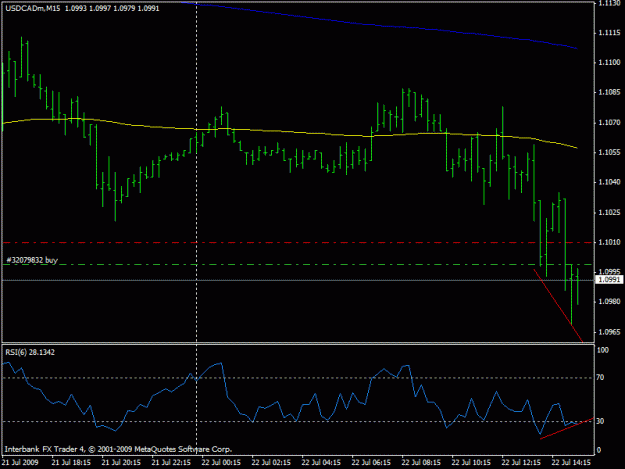Click the time axis label 21 Jul 22:15
The image size is (625, 469).
point(171,462)
